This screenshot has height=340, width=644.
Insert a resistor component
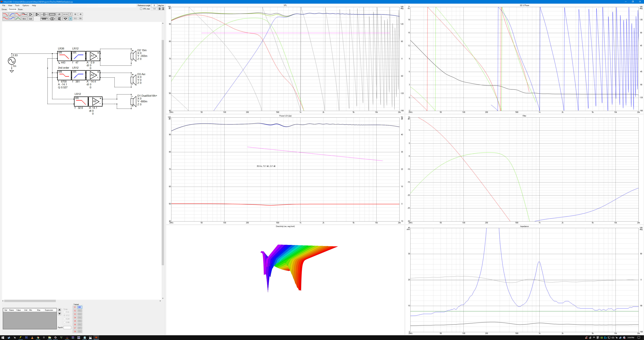tap(52, 14)
